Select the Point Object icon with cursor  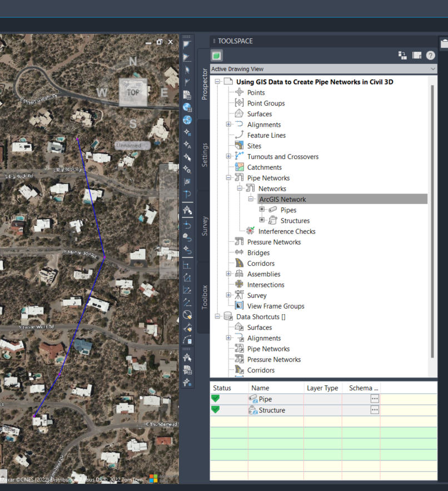(x=187, y=157)
